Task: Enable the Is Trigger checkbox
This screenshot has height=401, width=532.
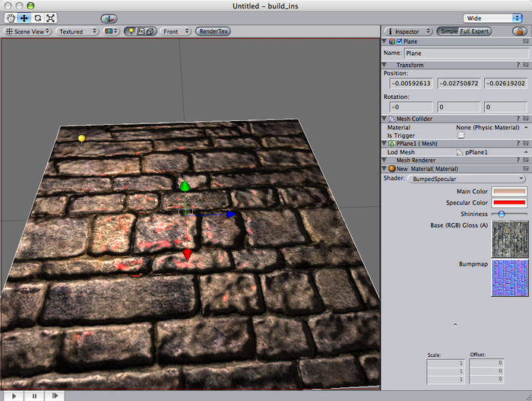Action: click(461, 135)
